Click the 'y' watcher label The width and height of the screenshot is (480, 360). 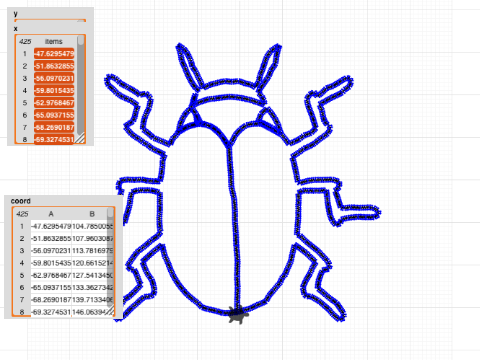[x=15, y=14]
